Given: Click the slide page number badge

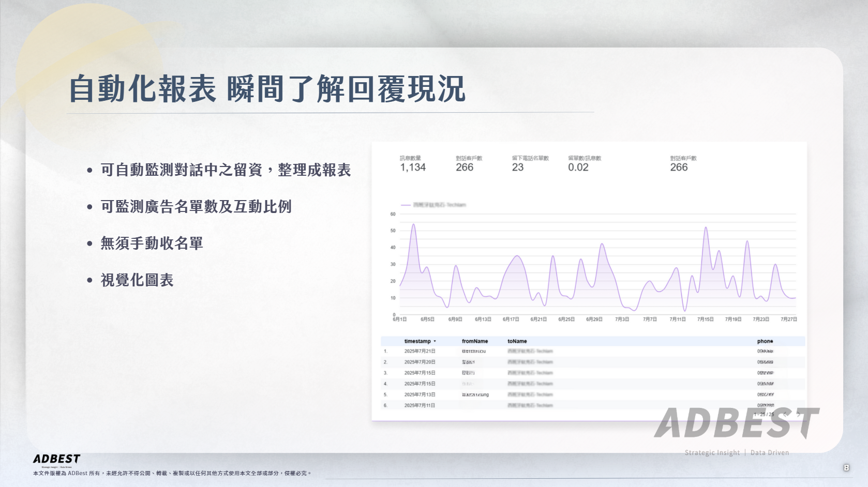Looking at the screenshot, I should tap(846, 467).
